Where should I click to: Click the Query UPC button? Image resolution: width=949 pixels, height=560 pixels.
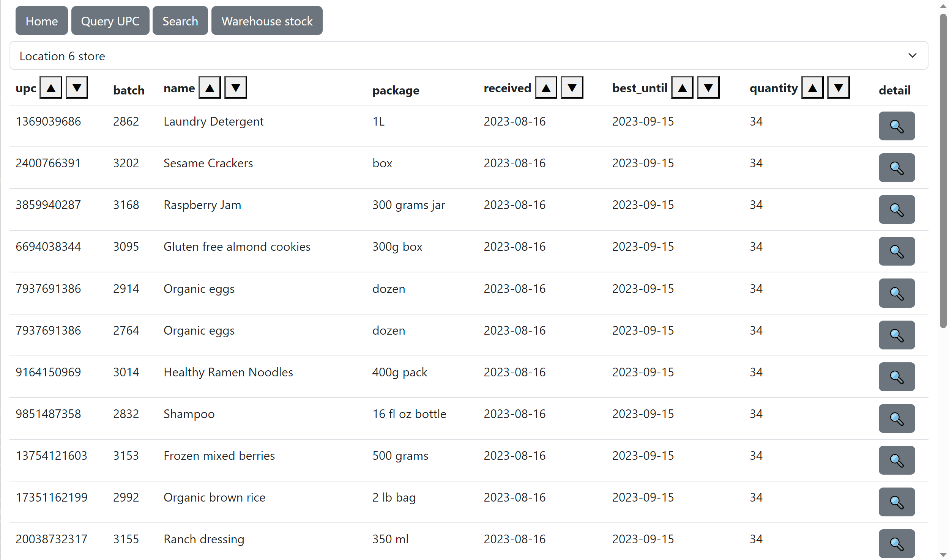click(x=110, y=20)
